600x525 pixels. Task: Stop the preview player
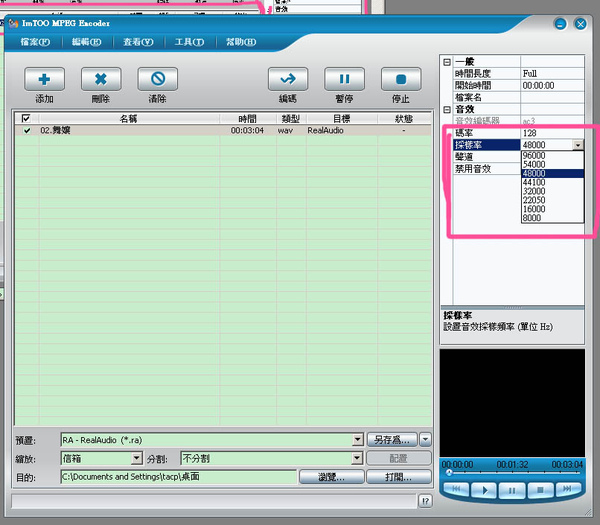tap(540, 490)
